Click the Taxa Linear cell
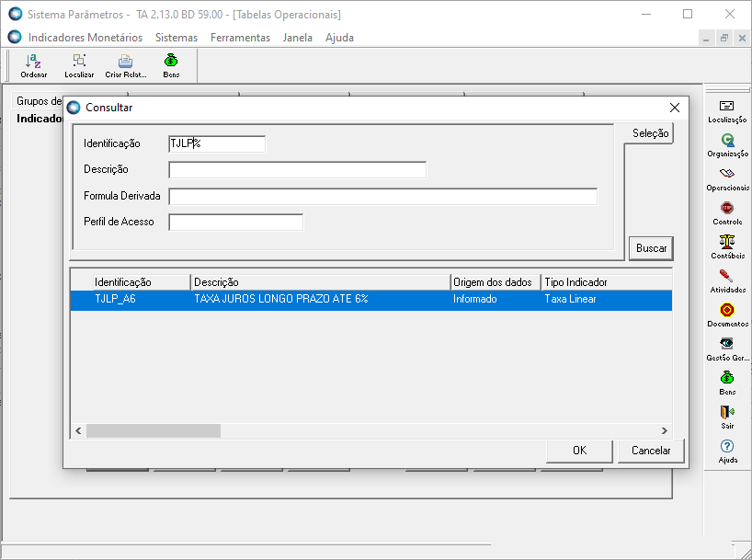Viewport: 752px width, 560px height. [570, 299]
